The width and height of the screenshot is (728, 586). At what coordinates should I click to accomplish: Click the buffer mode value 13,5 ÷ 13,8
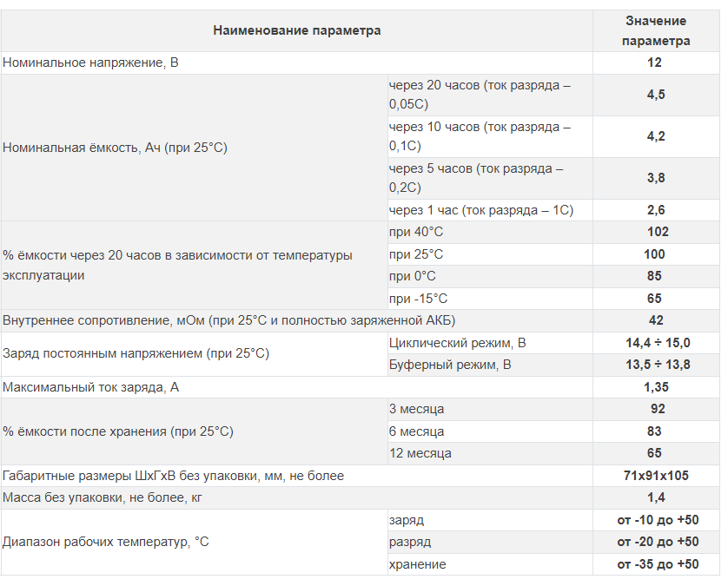656,365
